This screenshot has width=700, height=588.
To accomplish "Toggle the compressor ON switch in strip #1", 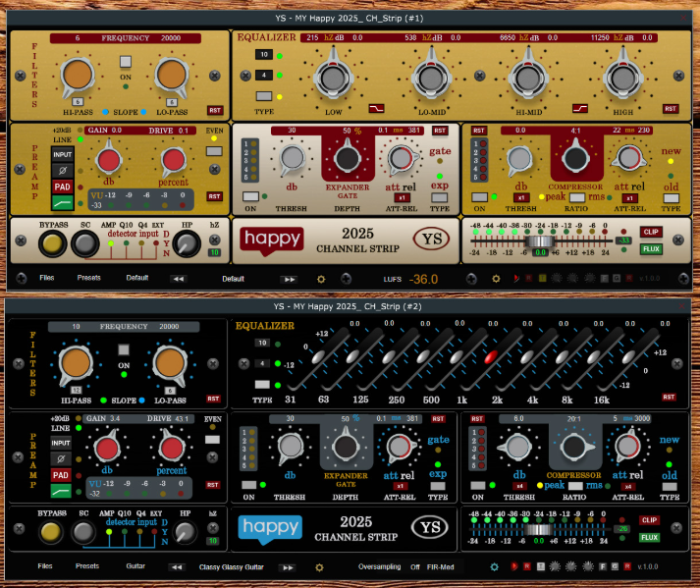I will [x=479, y=197].
